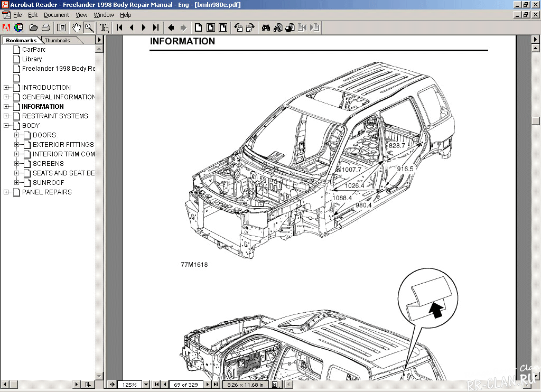Toggle Fit Width page view button
This screenshot has height=392, width=541.
(223, 27)
